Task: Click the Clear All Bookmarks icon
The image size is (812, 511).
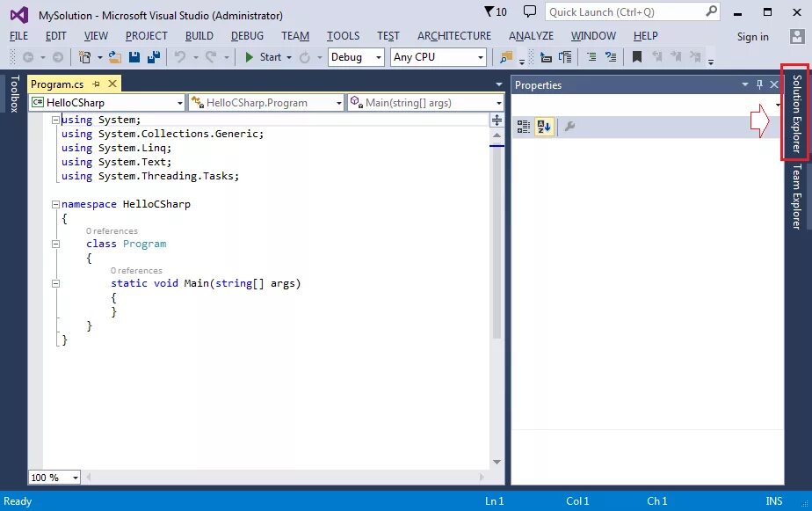Action: [695, 56]
